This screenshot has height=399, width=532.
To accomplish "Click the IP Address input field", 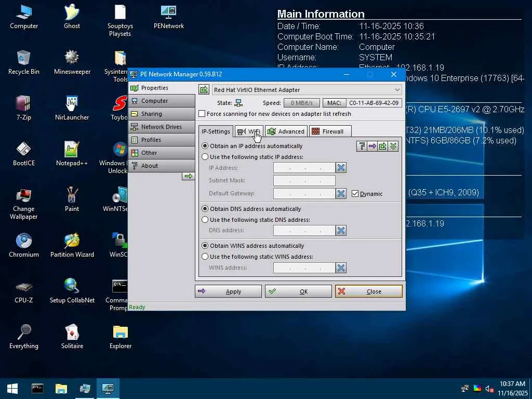I will click(x=304, y=168).
